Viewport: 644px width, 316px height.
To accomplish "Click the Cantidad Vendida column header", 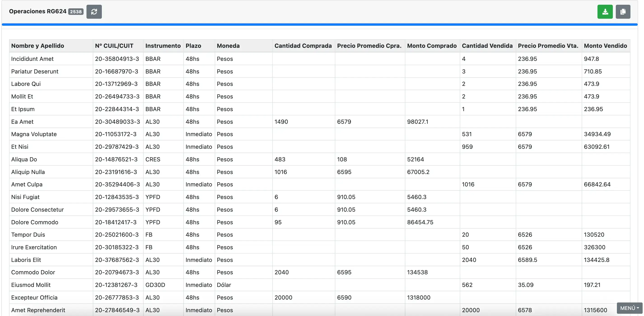I will [x=487, y=46].
